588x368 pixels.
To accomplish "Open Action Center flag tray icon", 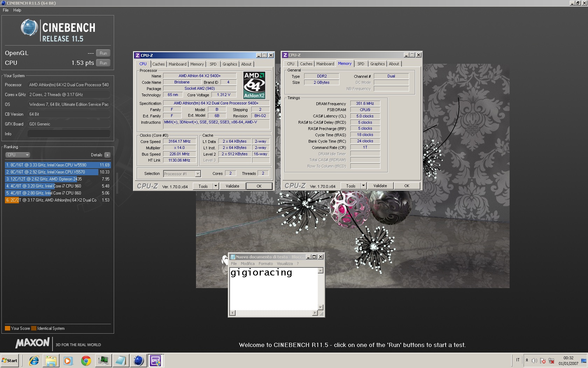I will tap(543, 361).
